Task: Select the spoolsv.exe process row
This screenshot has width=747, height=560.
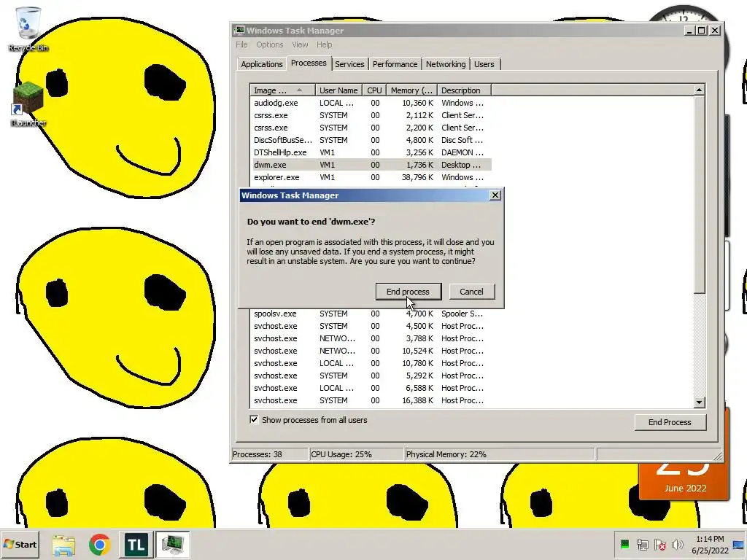Action: pyautogui.click(x=371, y=314)
